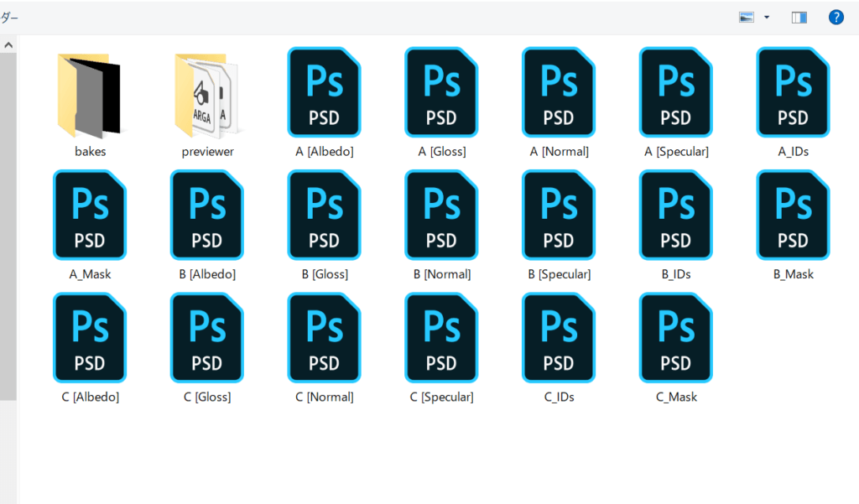Select the B [Normal] PSD file icon
Image resolution: width=859 pixels, height=504 pixels.
pyautogui.click(x=441, y=215)
